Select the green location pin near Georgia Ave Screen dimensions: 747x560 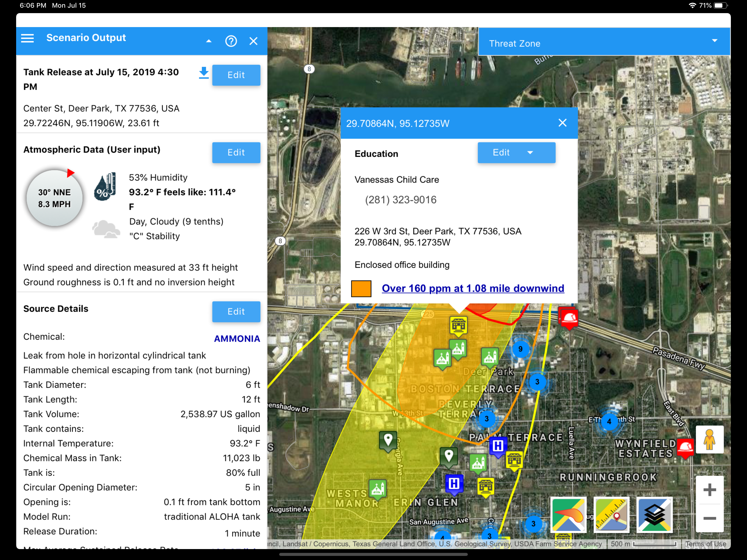pos(388,441)
